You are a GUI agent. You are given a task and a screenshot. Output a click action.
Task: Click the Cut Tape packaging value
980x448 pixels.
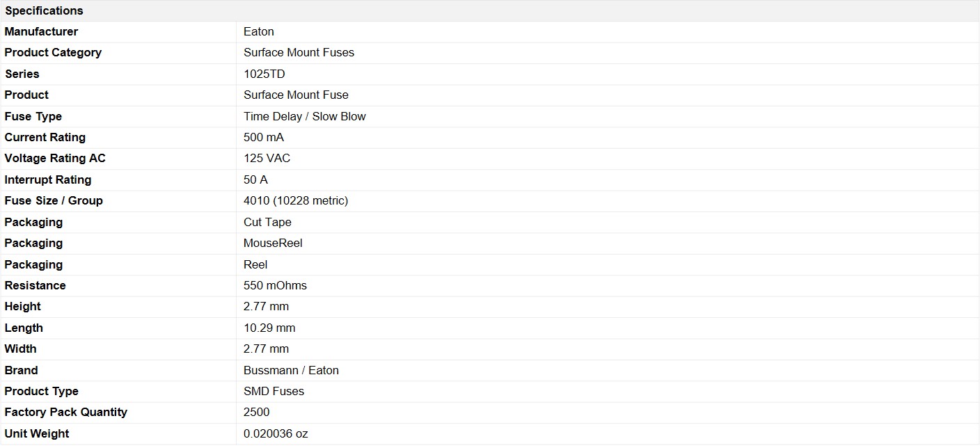[x=267, y=222]
